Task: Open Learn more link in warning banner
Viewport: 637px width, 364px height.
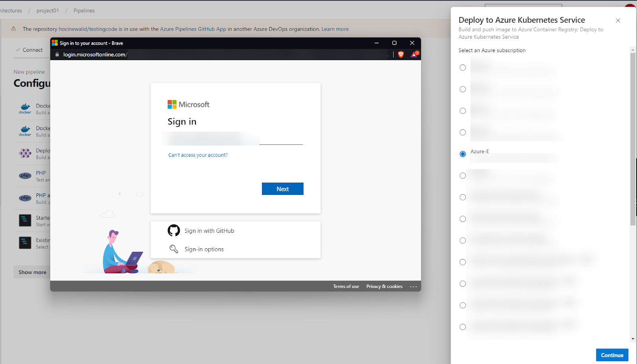Action: click(335, 29)
